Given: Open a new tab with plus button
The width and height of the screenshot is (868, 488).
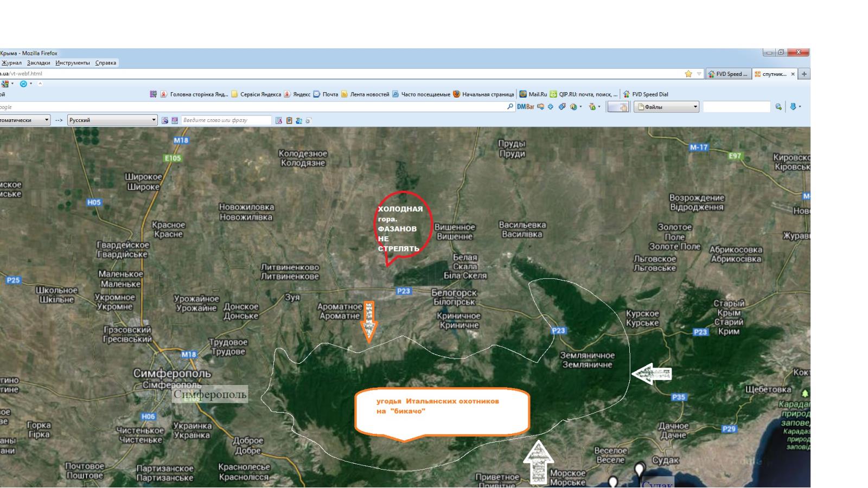Looking at the screenshot, I should click(804, 74).
